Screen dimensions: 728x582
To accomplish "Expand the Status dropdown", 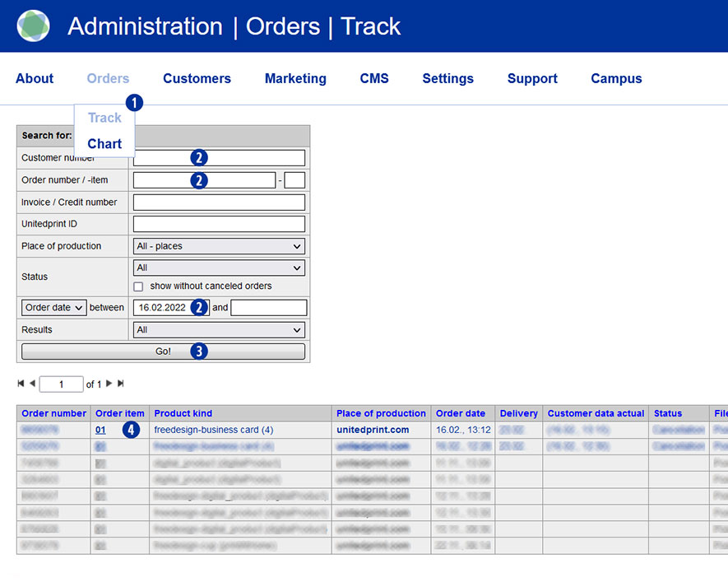I will [x=219, y=268].
